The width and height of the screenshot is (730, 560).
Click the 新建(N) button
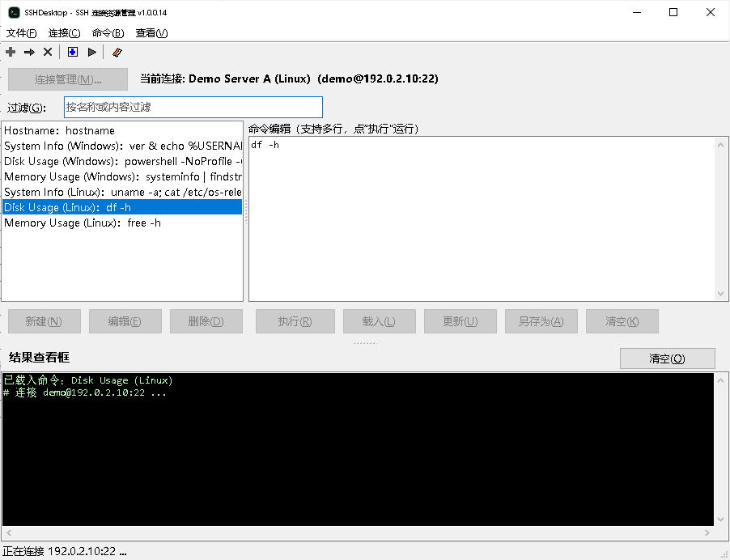point(45,321)
